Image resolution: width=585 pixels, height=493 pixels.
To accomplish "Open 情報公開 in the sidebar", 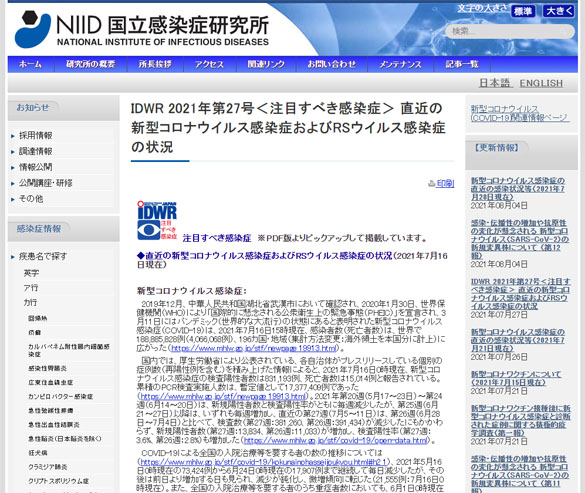I will 35,167.
